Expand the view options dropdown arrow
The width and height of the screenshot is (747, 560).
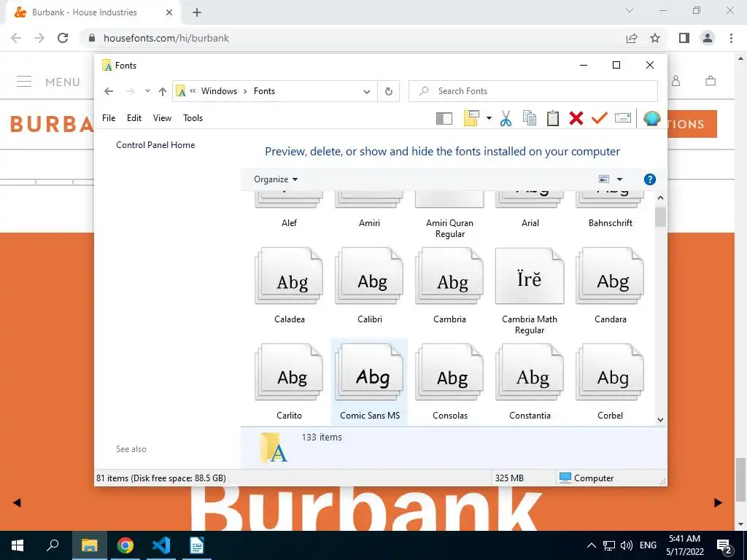(620, 179)
